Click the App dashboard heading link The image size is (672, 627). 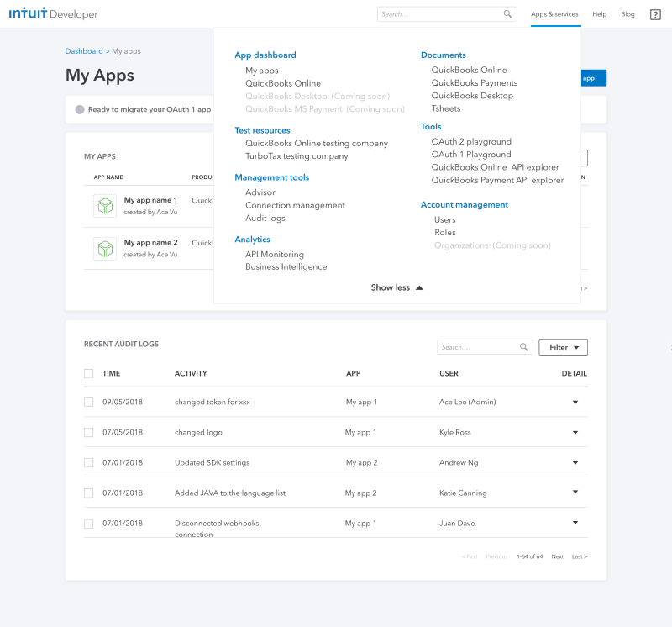pos(265,55)
